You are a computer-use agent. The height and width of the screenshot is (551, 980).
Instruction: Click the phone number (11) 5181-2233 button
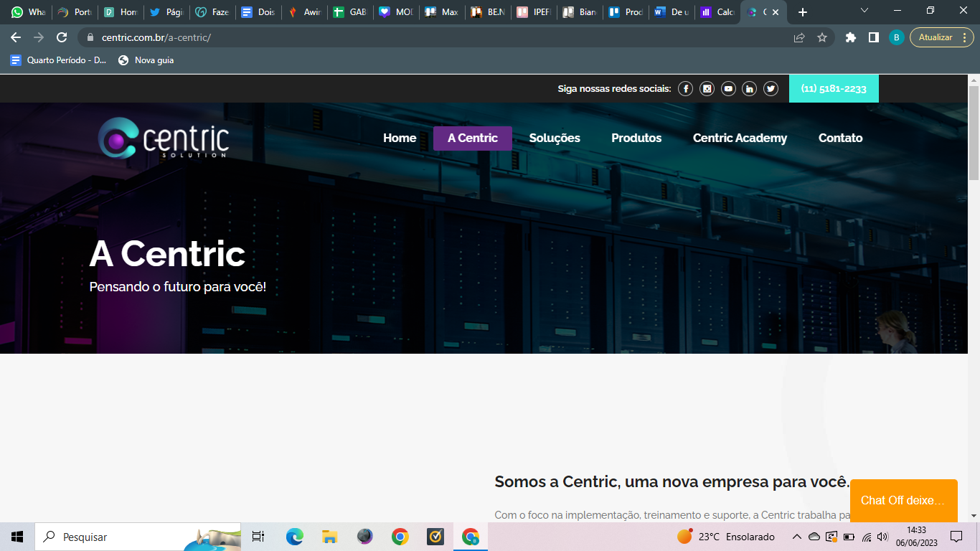coord(834,89)
